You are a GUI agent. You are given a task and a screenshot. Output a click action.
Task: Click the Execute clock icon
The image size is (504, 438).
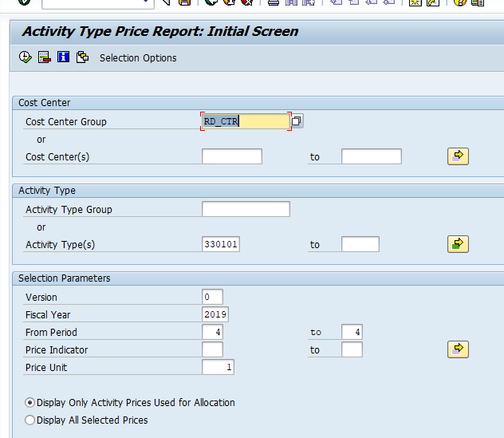(25, 57)
